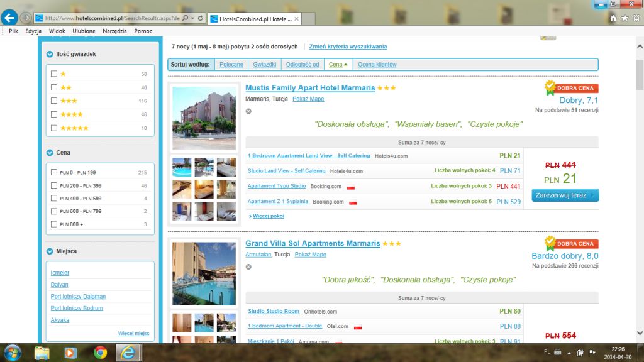This screenshot has height=362, width=644.
Task: Click Internet Explorer icon on the taskbar
Action: point(128,353)
